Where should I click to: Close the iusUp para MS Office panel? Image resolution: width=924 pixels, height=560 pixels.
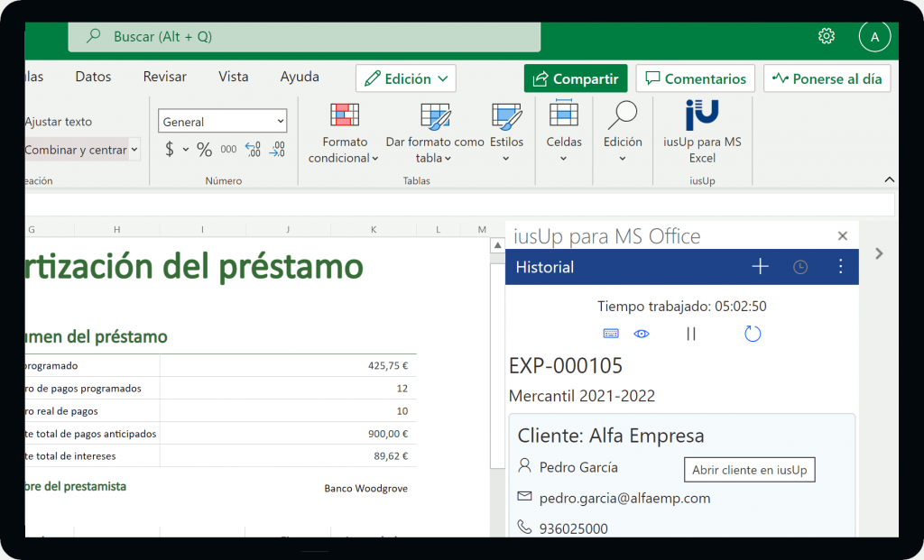coord(843,236)
